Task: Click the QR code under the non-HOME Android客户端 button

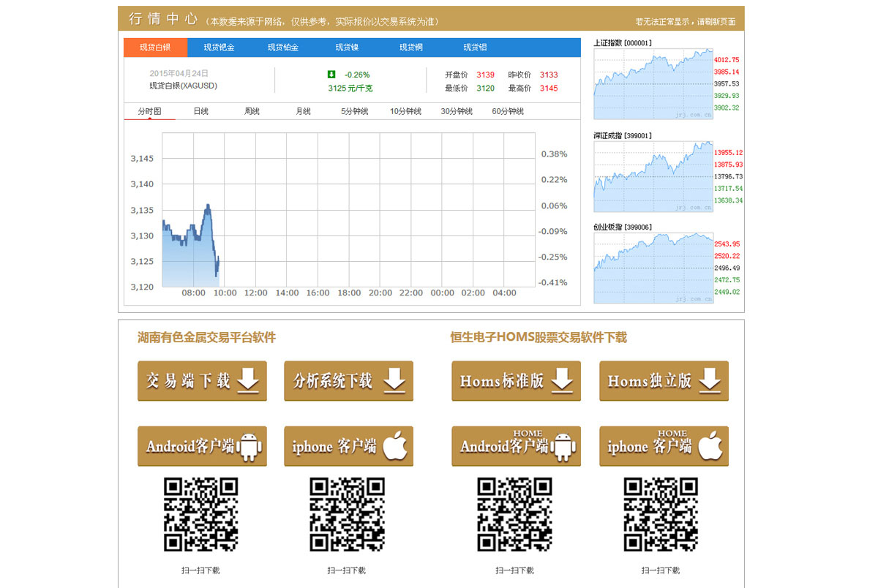Action: [201, 515]
